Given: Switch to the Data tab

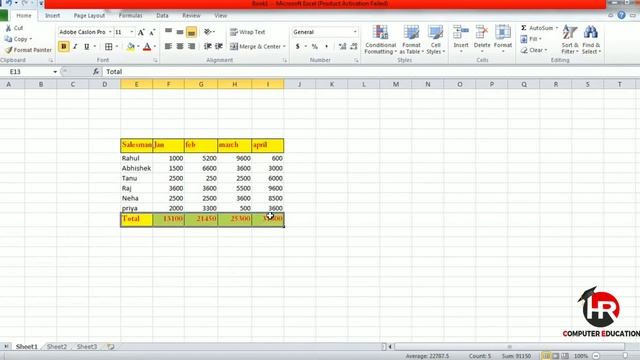Looking at the screenshot, I should pos(162,16).
